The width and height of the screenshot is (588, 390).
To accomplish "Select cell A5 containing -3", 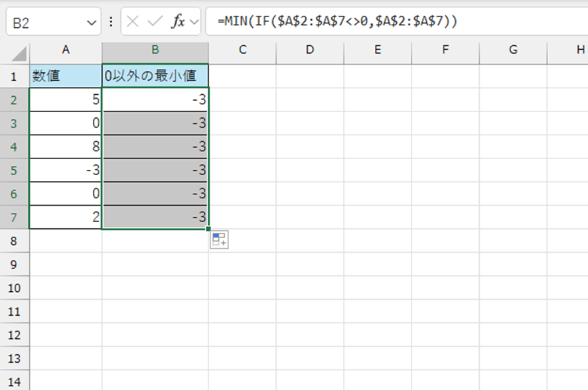I will pos(66,170).
